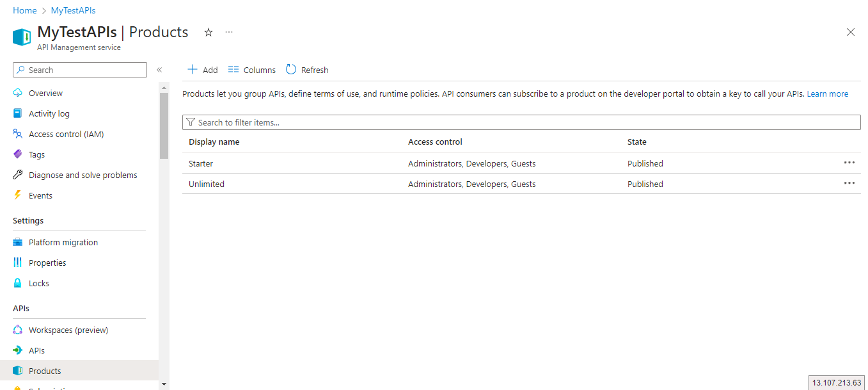Click the Products sidebar icon
Viewport: 868px width, 390px height.
tap(18, 371)
